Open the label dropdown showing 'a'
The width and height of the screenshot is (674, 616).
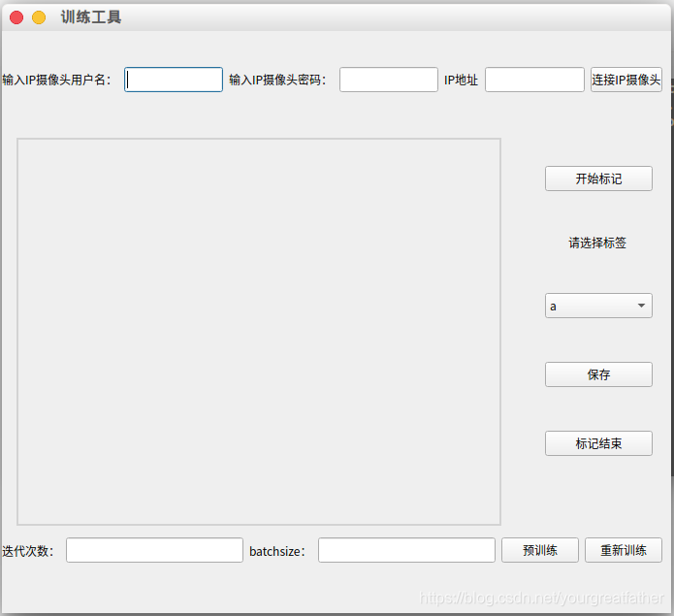tap(598, 306)
